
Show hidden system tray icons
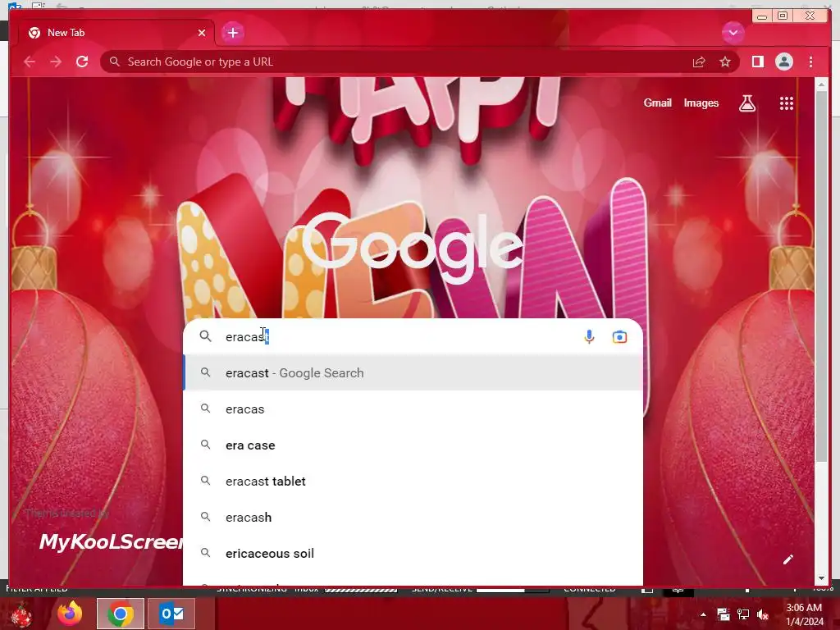tap(703, 614)
